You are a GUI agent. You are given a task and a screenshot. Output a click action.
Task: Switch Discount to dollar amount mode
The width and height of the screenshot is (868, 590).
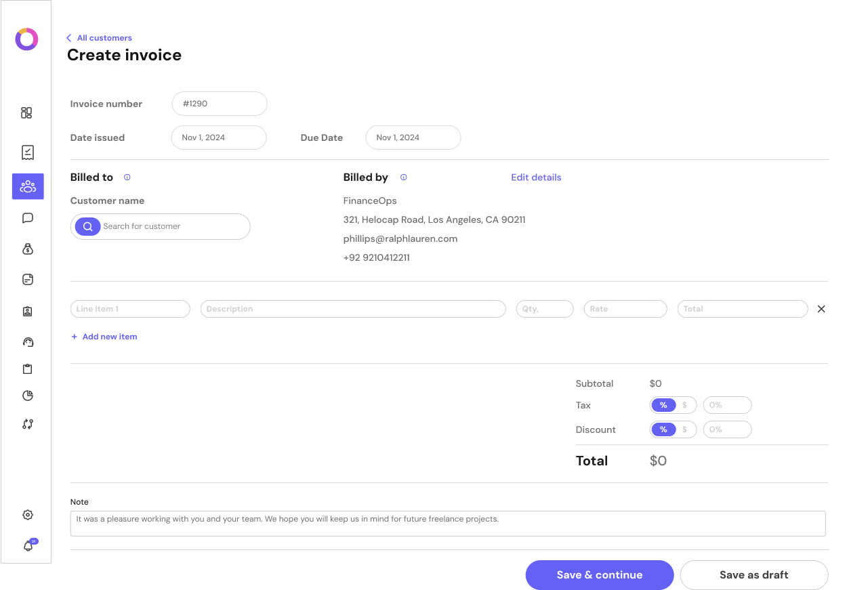coord(684,429)
